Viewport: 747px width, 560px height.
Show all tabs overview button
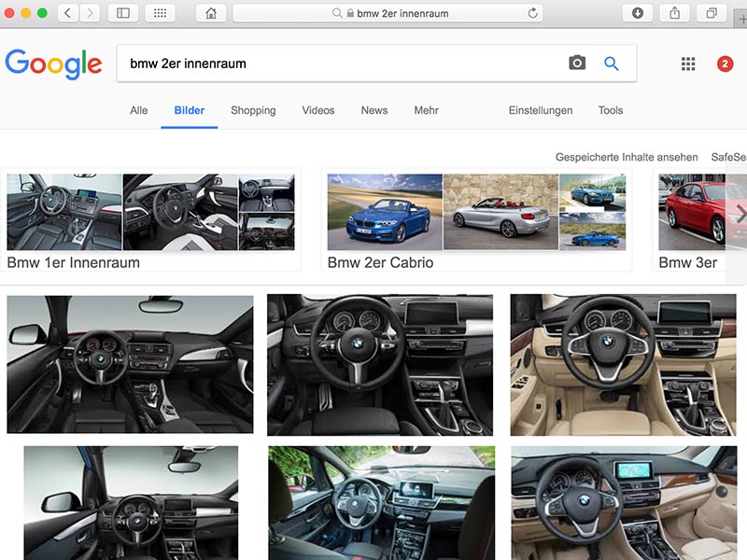[x=712, y=13]
